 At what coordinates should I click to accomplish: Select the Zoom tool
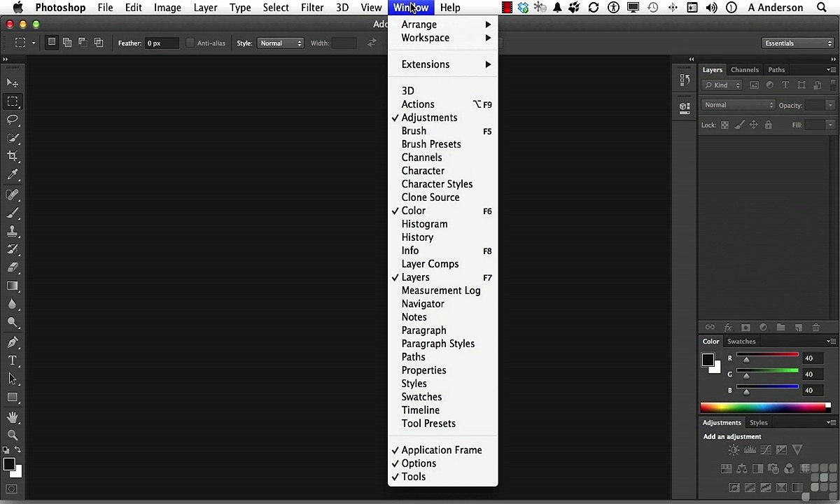click(x=13, y=435)
